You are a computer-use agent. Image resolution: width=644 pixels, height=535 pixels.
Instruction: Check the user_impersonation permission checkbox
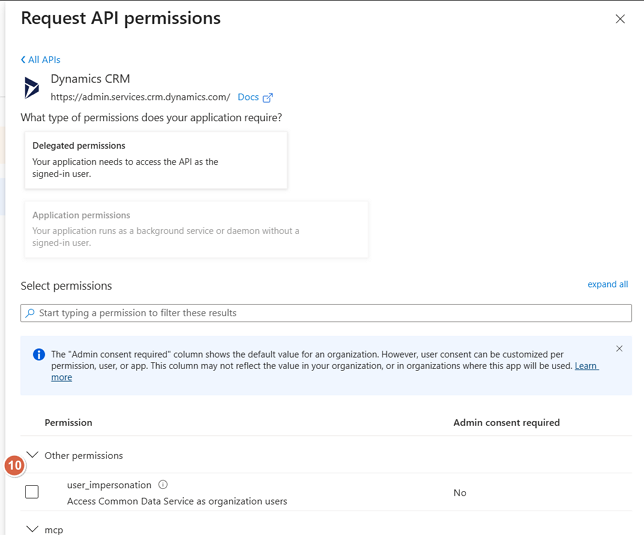pyautogui.click(x=32, y=492)
